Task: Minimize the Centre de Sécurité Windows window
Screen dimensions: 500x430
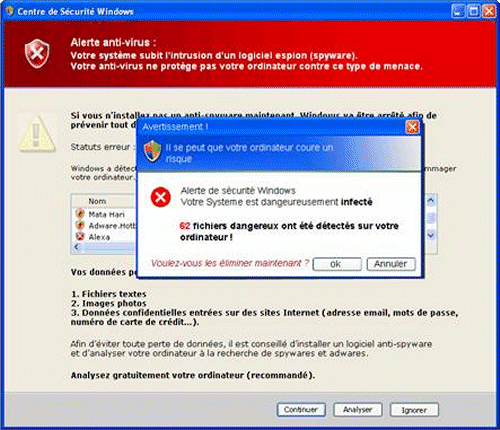Action: pos(458,12)
